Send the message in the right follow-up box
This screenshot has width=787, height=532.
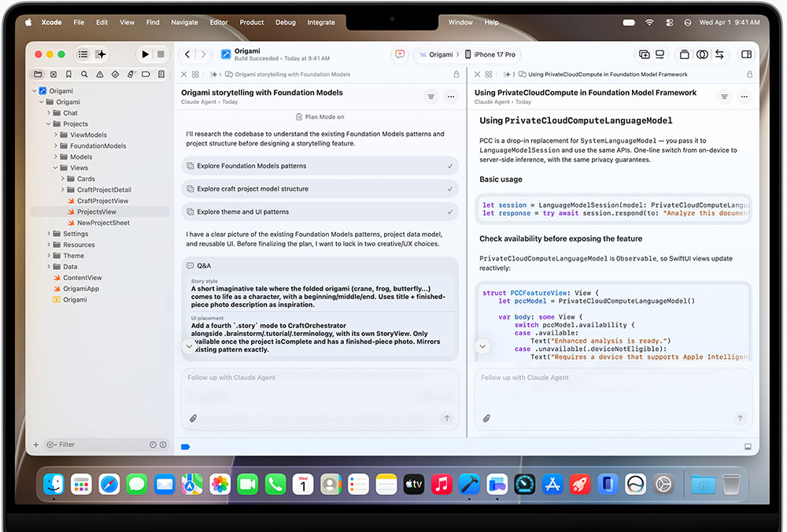click(x=740, y=418)
